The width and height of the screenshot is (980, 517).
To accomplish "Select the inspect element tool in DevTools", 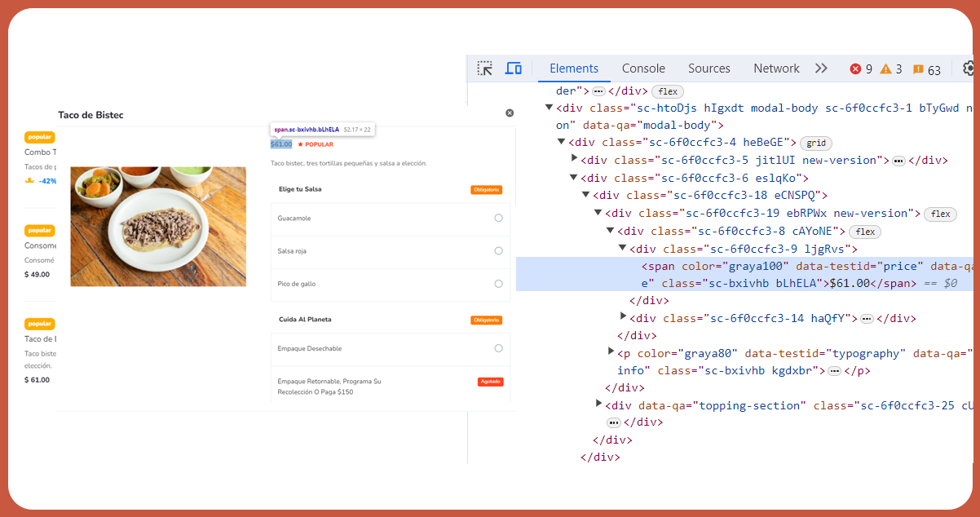I will pos(485,68).
